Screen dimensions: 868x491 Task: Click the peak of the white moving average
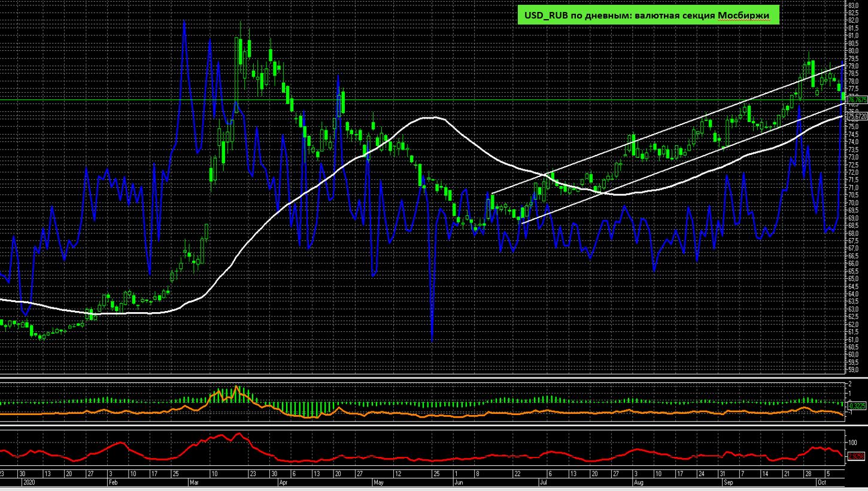click(x=434, y=117)
